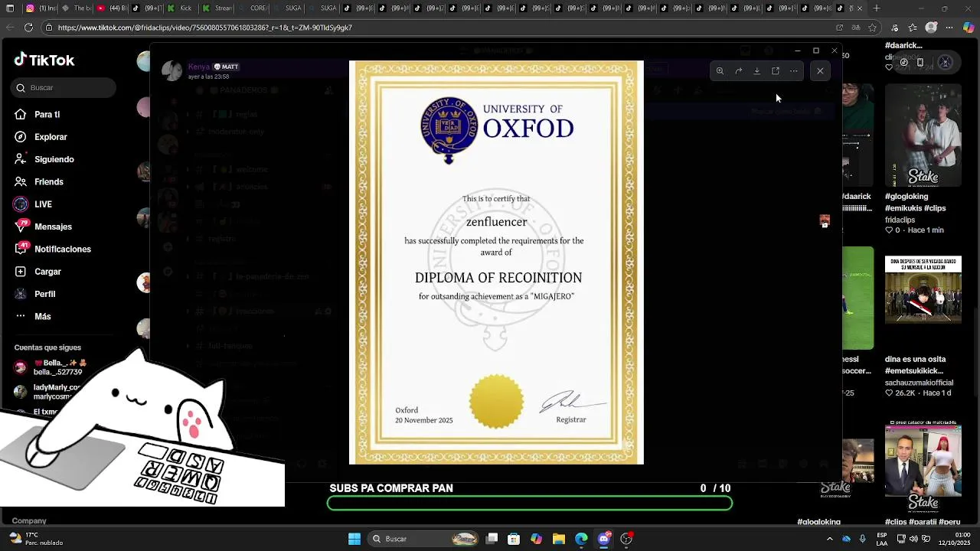Screen dimensions: 980x551
Task: Open a new browser tab
Action: [877, 8]
